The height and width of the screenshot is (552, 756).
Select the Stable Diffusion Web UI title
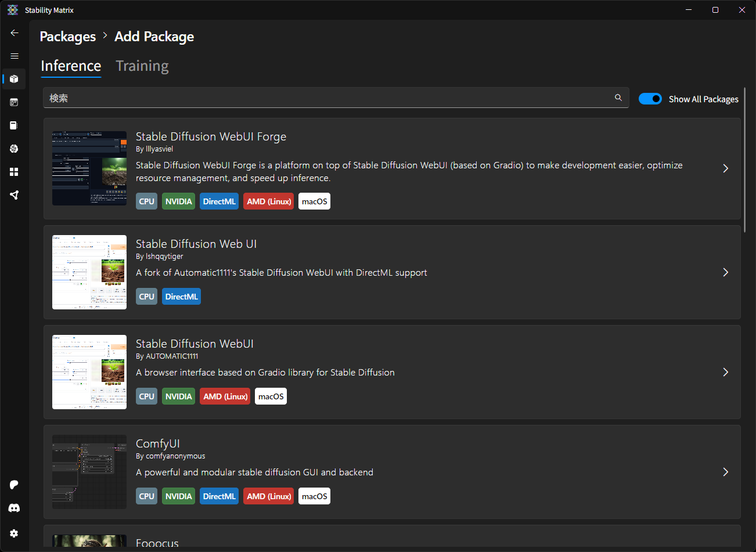click(x=196, y=244)
